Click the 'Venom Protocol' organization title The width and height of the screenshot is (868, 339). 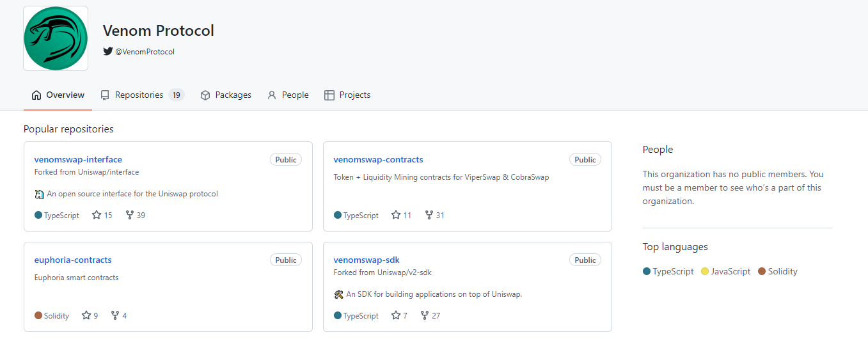pyautogui.click(x=159, y=31)
